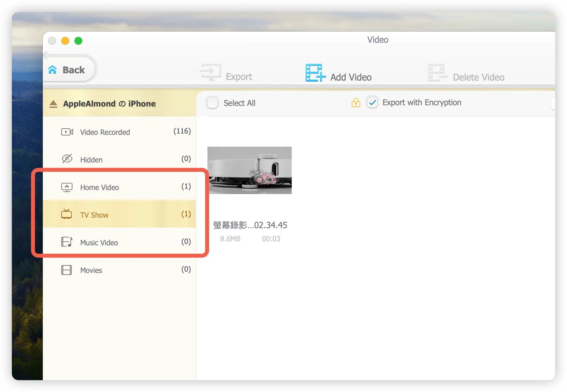Click the Export toolbar label
The image size is (567, 392).
point(239,77)
